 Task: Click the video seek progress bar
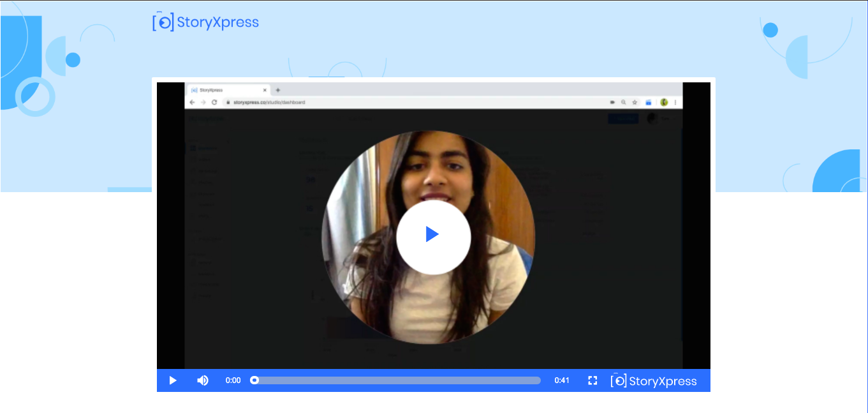tap(395, 380)
